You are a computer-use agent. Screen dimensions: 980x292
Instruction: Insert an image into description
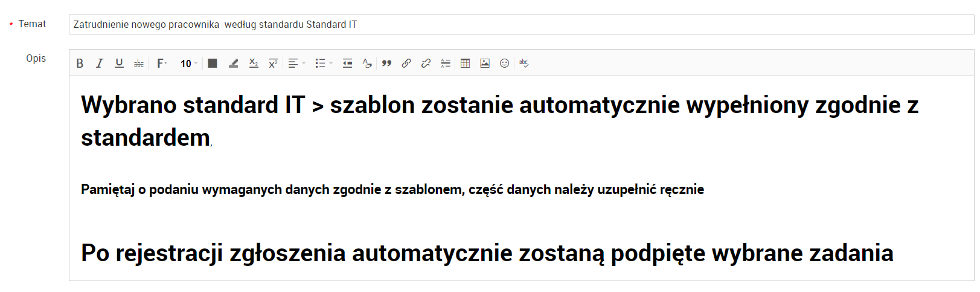pyautogui.click(x=485, y=63)
